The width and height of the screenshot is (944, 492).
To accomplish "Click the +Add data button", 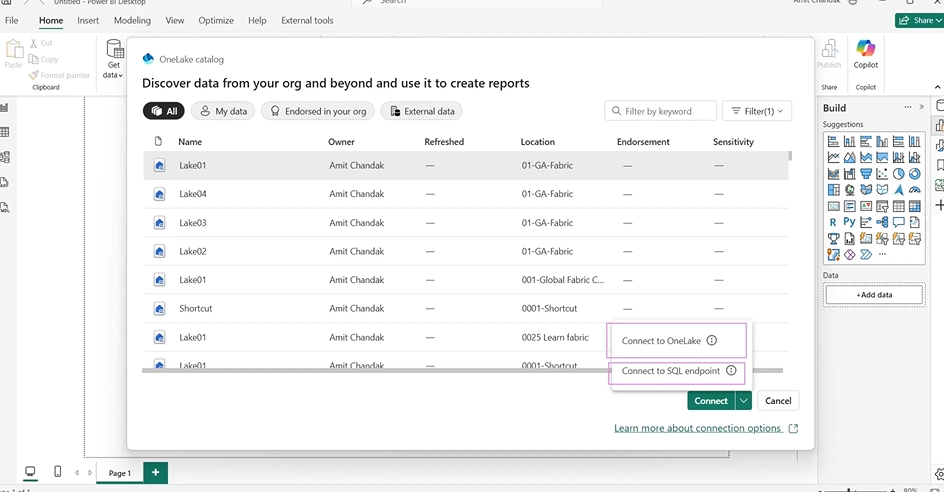I will pyautogui.click(x=874, y=294).
